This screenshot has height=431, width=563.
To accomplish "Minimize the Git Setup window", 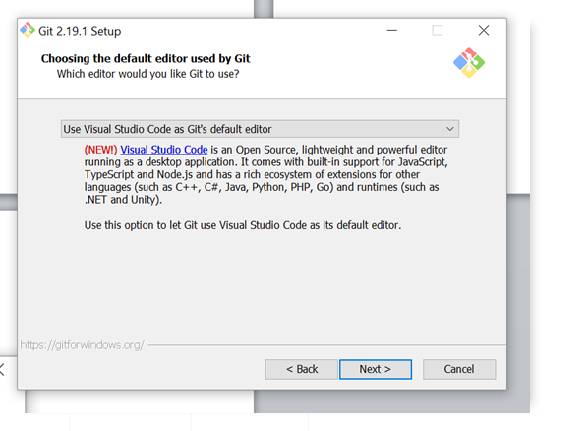I will 391,31.
